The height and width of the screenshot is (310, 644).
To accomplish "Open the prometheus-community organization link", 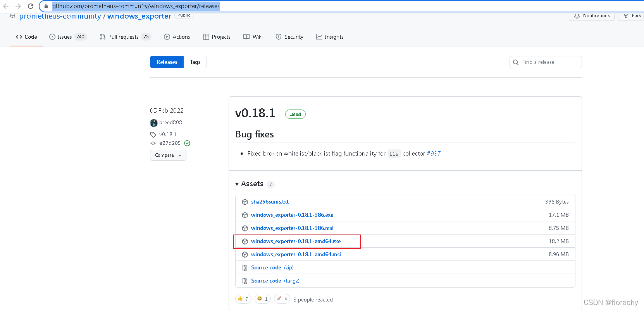I will (60, 16).
